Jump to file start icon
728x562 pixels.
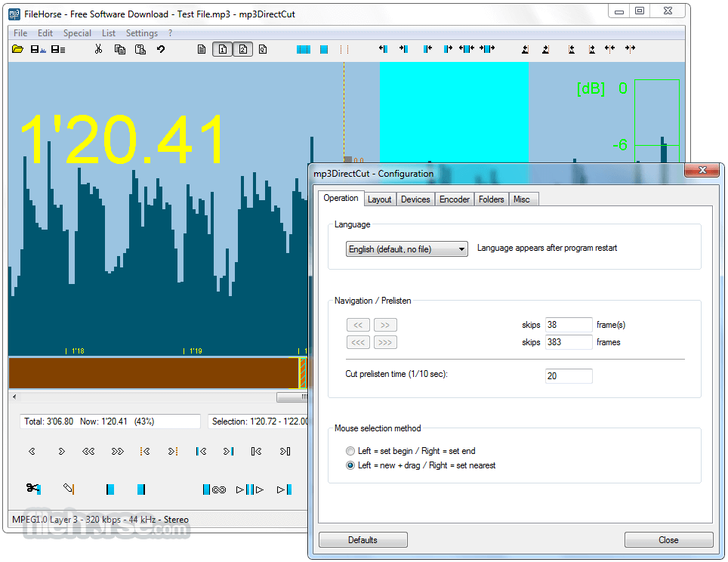[x=256, y=451]
